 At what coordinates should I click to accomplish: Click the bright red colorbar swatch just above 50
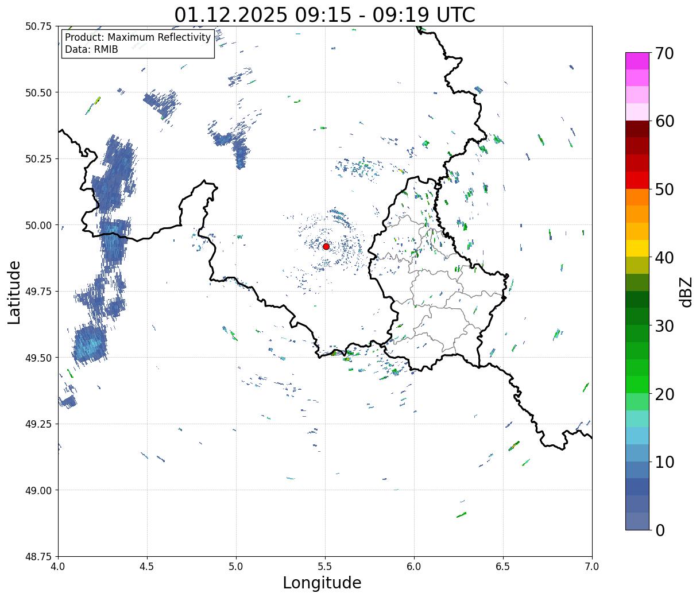pos(637,180)
